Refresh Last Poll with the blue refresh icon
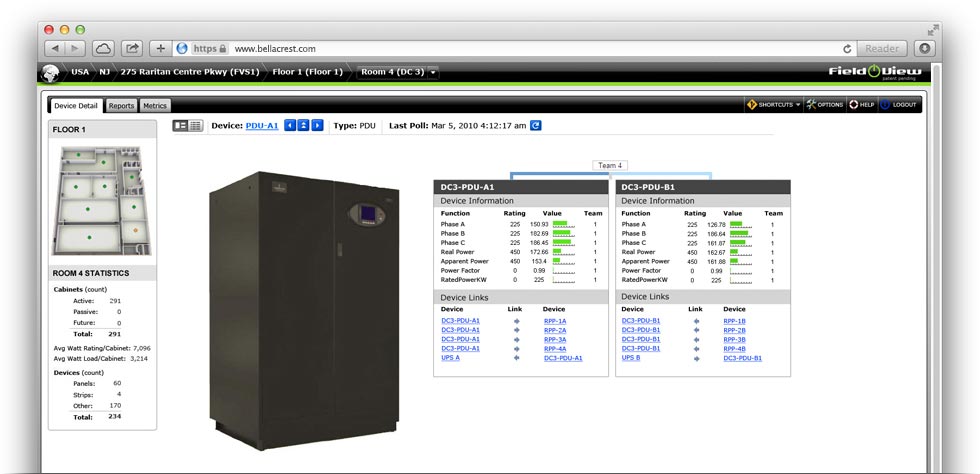 536,126
